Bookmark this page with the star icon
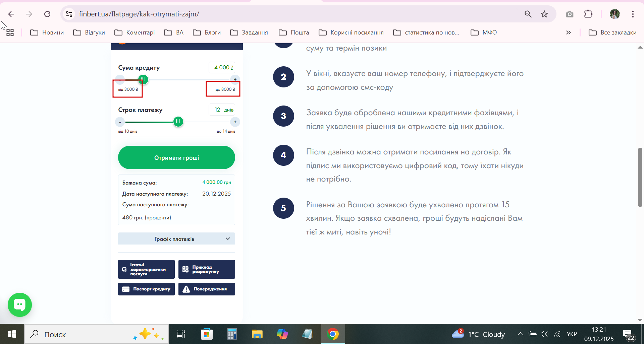The image size is (644, 344). (544, 14)
